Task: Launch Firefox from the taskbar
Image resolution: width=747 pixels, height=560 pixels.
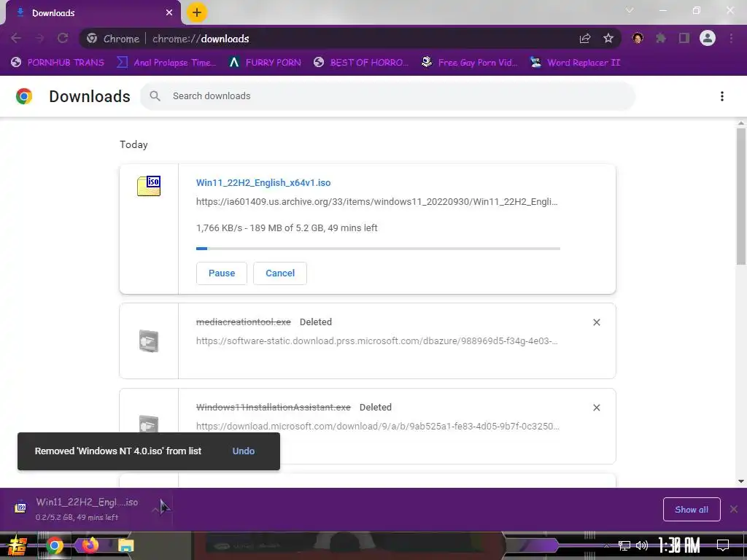Action: pos(90,545)
